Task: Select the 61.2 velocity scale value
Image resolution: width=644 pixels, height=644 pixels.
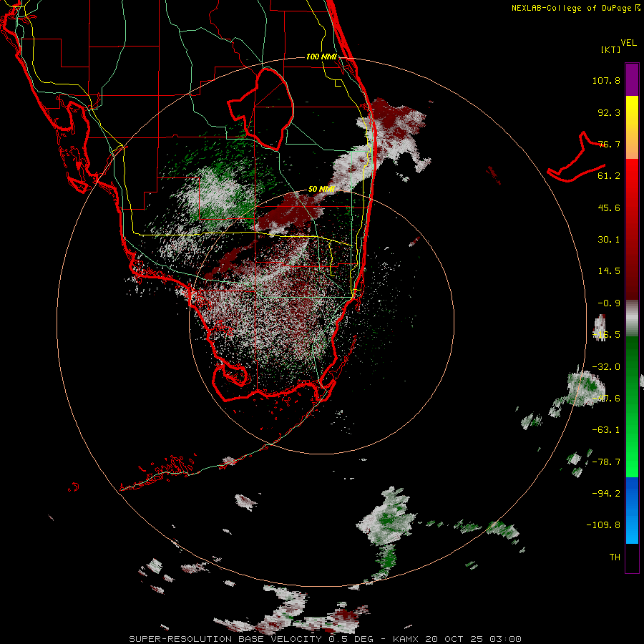Action: tap(609, 176)
